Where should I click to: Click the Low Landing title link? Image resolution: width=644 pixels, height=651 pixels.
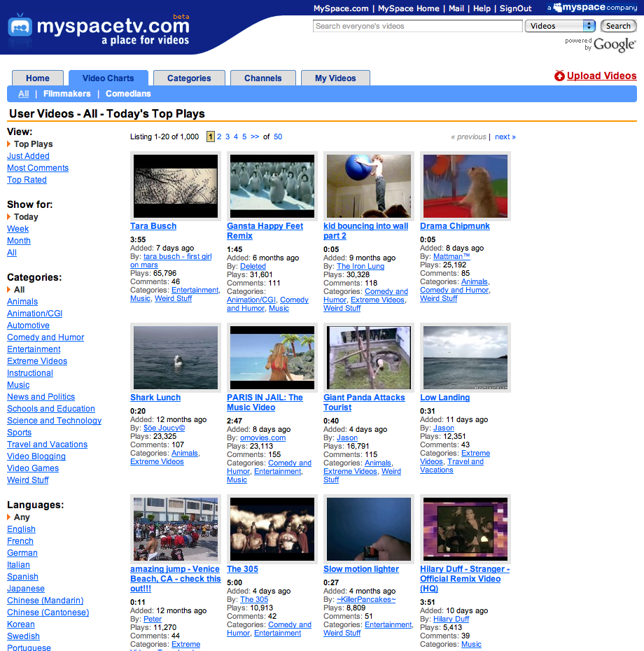pos(444,398)
